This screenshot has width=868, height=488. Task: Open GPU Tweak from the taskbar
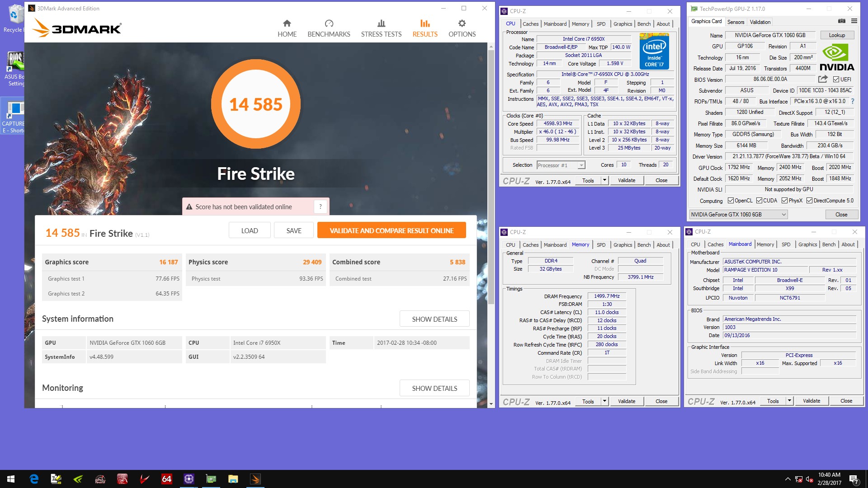pos(100,479)
